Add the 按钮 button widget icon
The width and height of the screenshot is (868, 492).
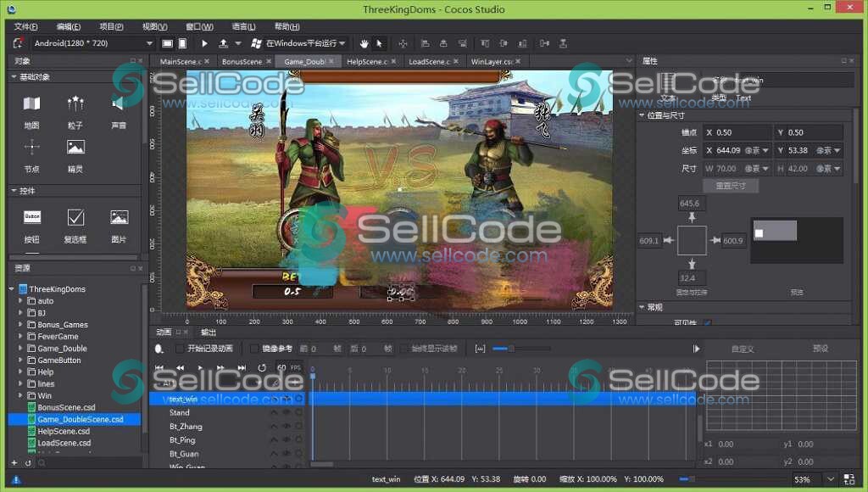coord(32,217)
